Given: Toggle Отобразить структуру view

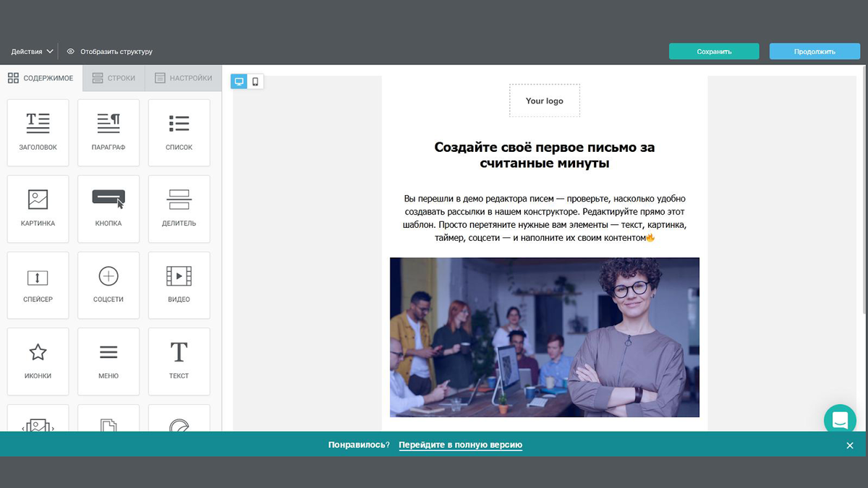Looking at the screenshot, I should pos(109,52).
